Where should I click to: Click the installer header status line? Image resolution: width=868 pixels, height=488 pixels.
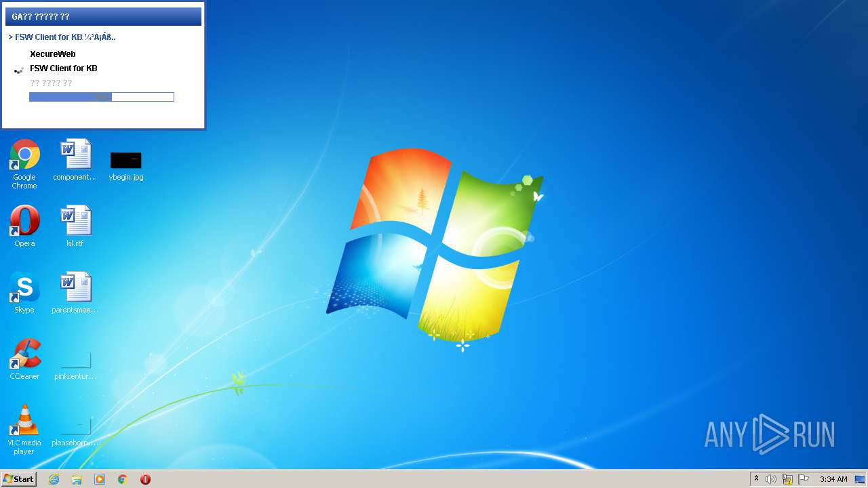(62, 37)
